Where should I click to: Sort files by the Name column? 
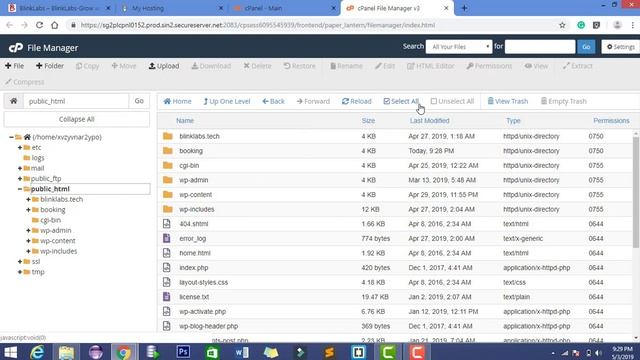[x=185, y=121]
